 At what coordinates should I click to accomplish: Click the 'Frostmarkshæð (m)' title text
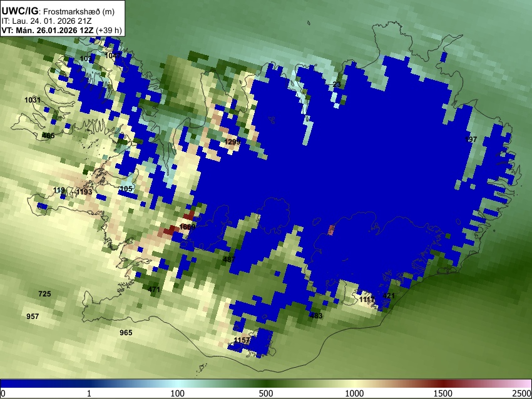(x=79, y=11)
